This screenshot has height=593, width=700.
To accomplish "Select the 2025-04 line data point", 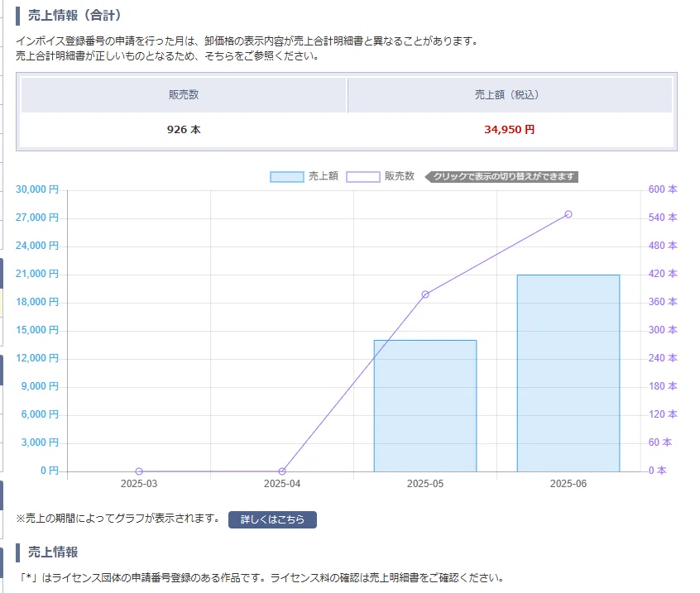I will 282,471.
